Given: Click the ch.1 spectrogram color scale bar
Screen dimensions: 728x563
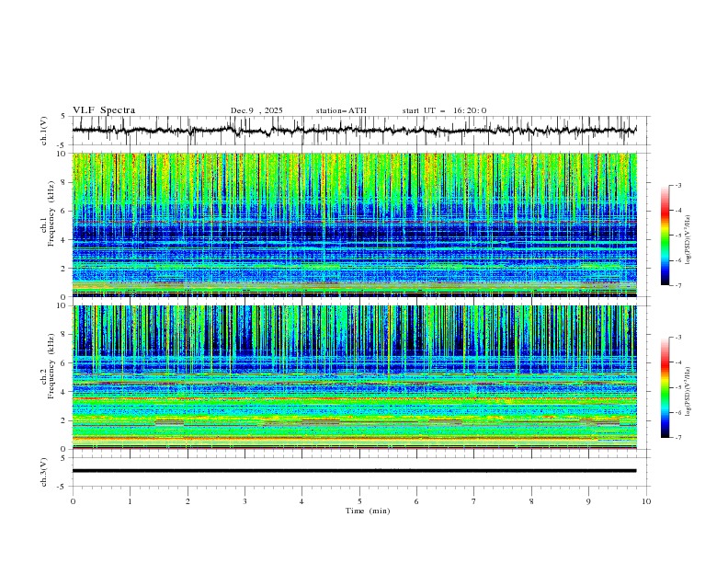Looking at the screenshot, I should tap(665, 235).
